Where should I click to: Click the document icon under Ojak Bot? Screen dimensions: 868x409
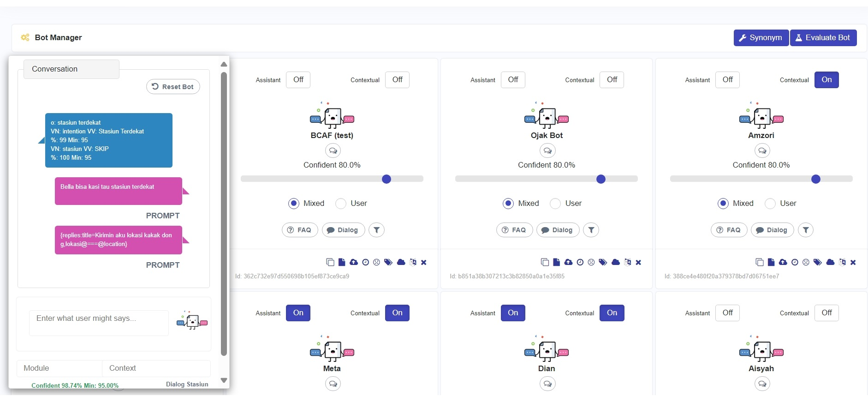coord(556,262)
